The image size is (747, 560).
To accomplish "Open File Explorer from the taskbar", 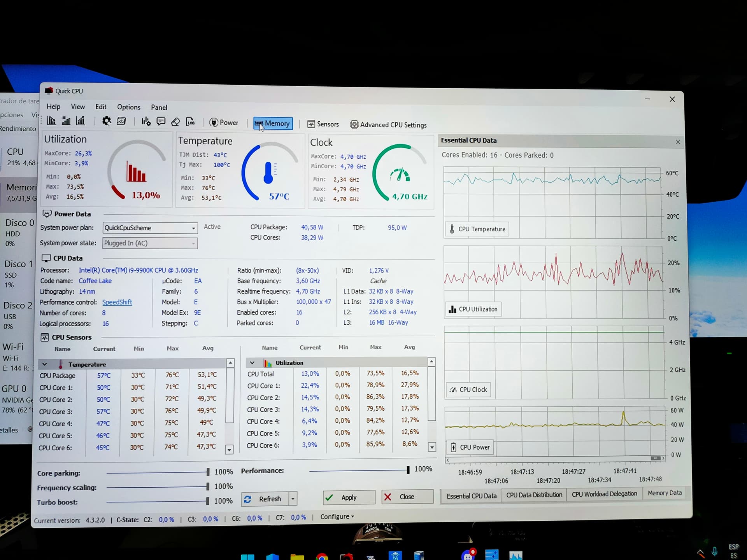I will pos(297,557).
